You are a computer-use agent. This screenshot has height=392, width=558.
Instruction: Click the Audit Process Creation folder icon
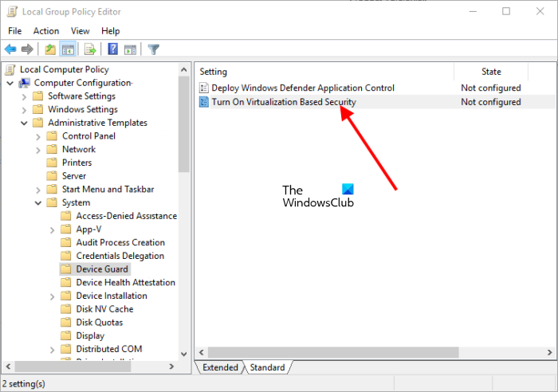tap(66, 242)
